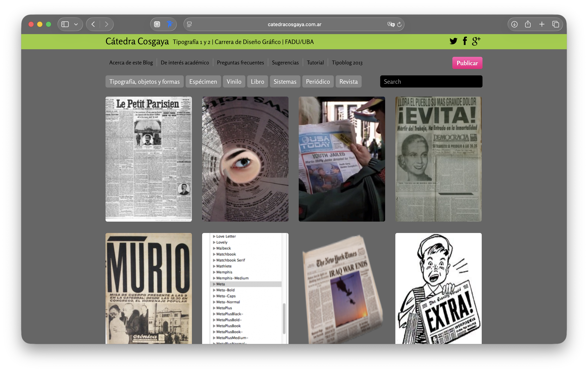
Task: Click the Search field
Action: pyautogui.click(x=431, y=81)
